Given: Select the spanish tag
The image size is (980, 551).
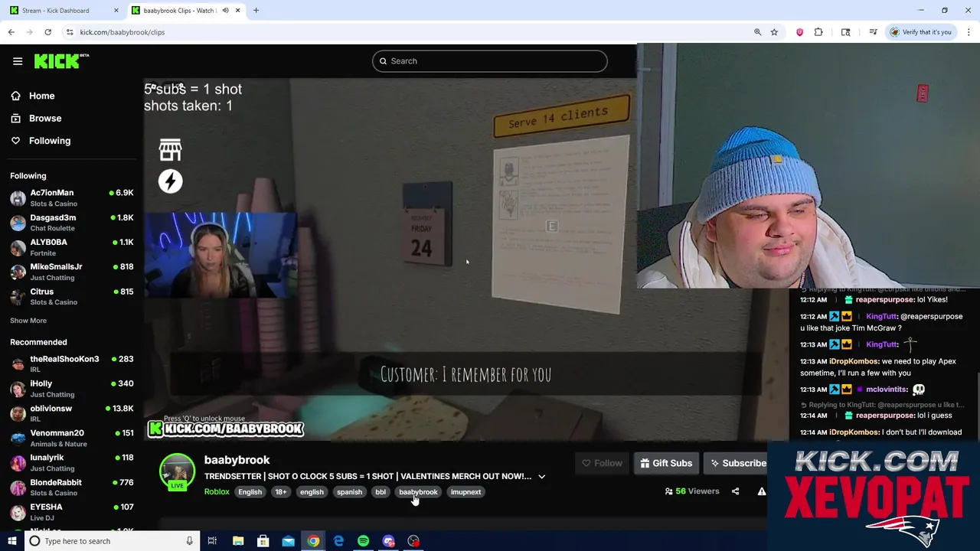Looking at the screenshot, I should click(x=349, y=492).
